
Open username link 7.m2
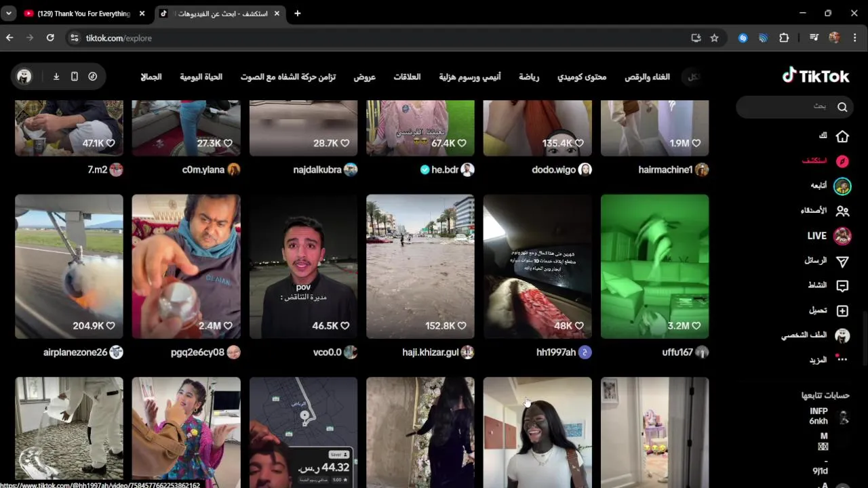tap(97, 170)
